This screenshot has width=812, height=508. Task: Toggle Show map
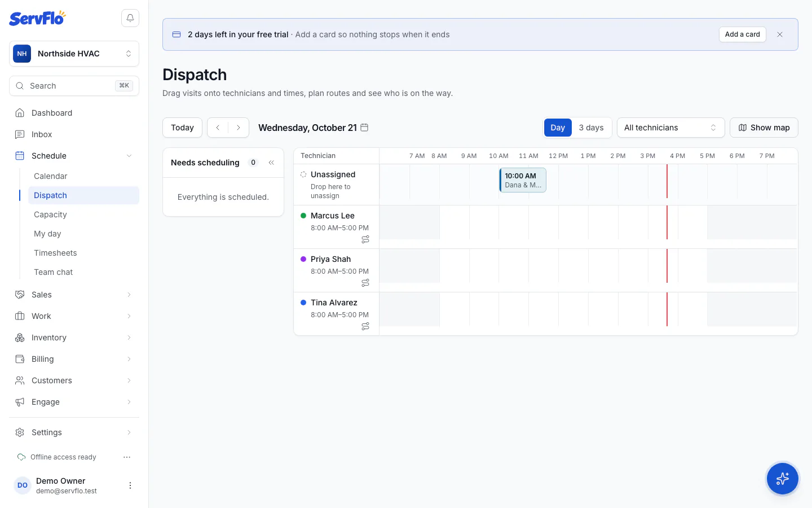coord(764,128)
